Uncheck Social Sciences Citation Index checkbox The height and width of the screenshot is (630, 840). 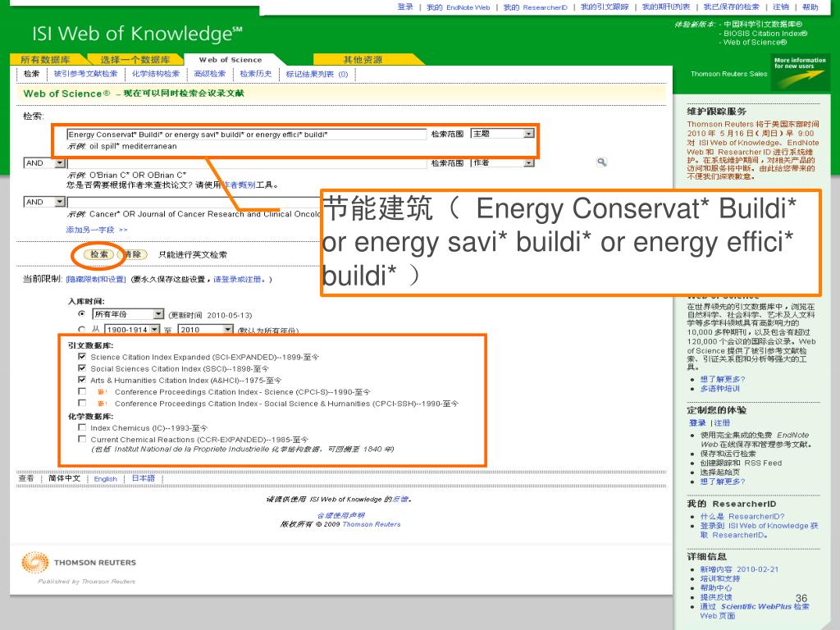(82, 368)
